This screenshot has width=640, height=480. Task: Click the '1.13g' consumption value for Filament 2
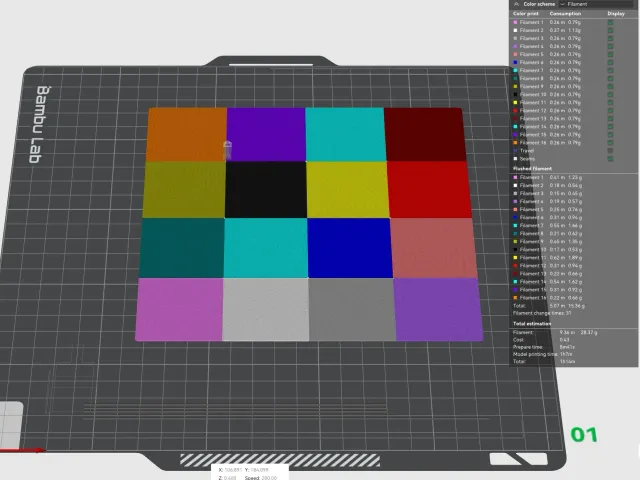click(575, 30)
